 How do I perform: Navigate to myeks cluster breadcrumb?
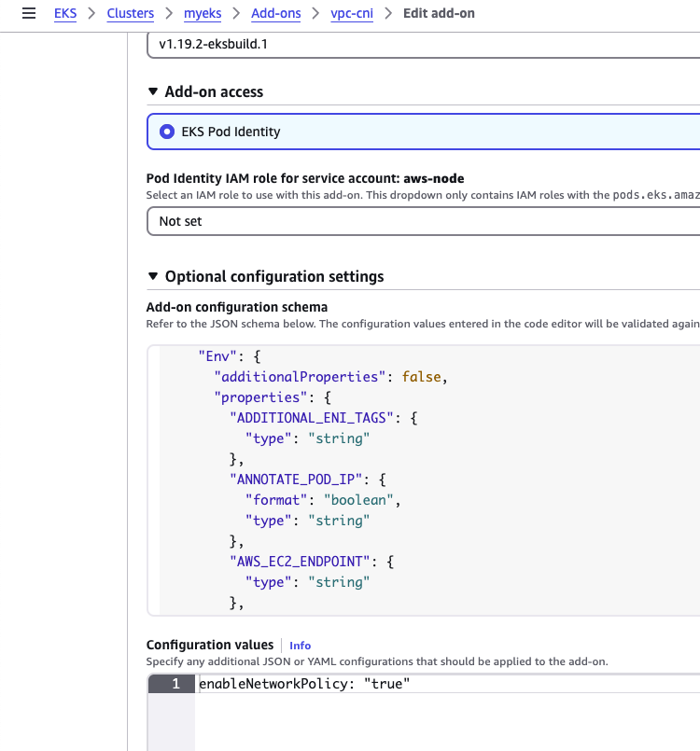(x=203, y=13)
